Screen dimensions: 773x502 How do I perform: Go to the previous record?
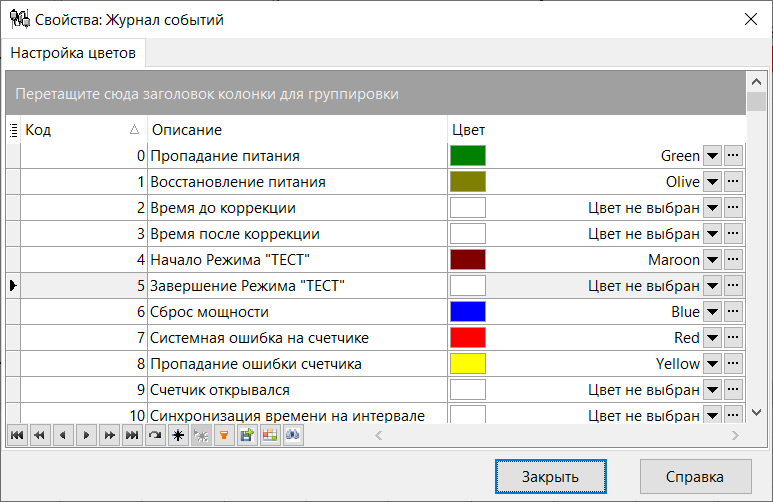point(63,435)
